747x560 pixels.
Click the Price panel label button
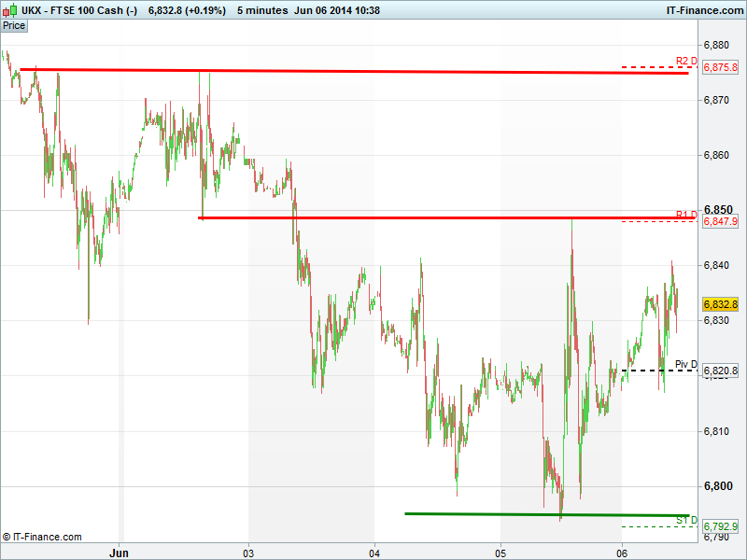pyautogui.click(x=14, y=26)
